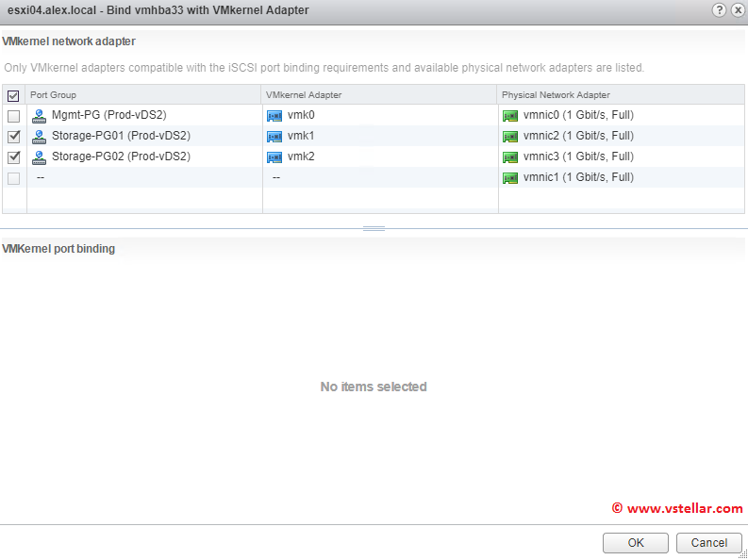Sort by the VMkernel Adapter column header
Screen dimensions: 748x560
tap(380, 95)
